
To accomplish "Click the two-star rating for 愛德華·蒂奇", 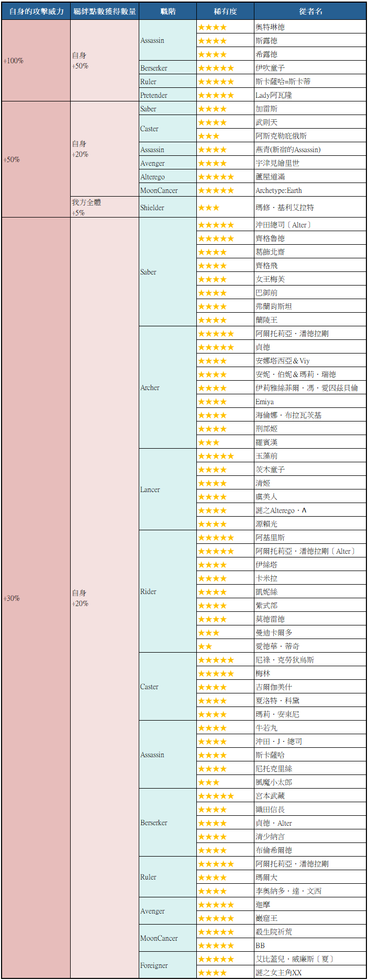I will coord(205,646).
